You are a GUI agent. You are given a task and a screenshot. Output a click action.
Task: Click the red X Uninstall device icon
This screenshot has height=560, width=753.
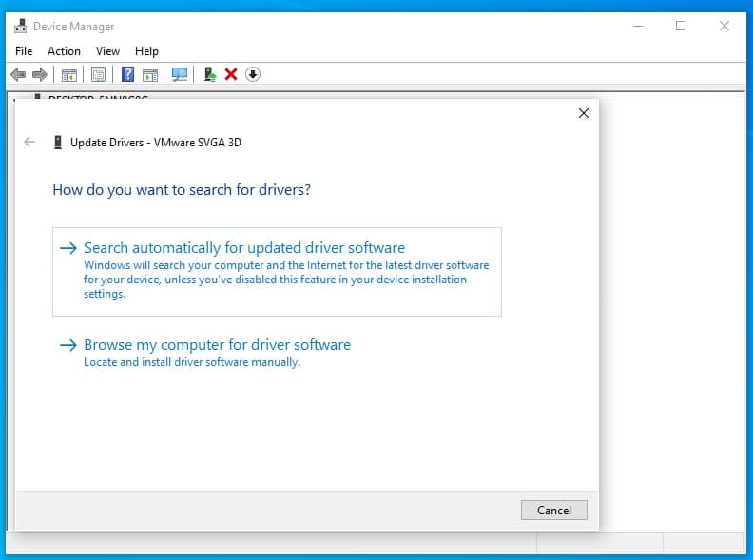[231, 74]
